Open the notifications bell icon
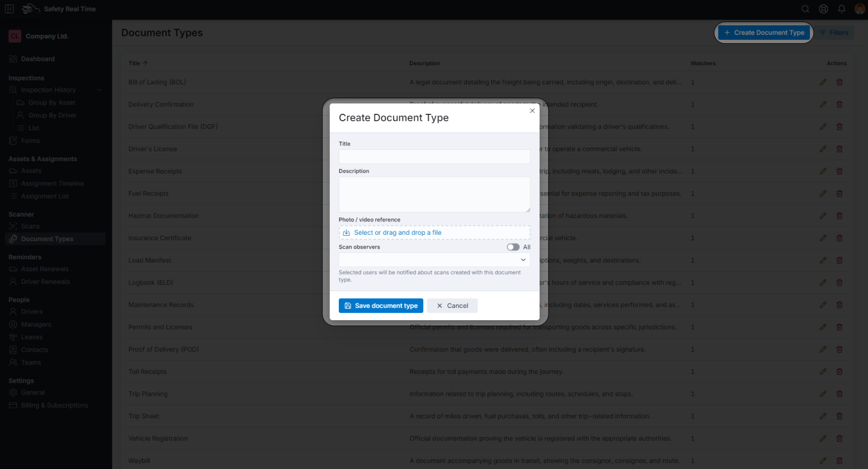Image resolution: width=868 pixels, height=469 pixels. pos(841,8)
